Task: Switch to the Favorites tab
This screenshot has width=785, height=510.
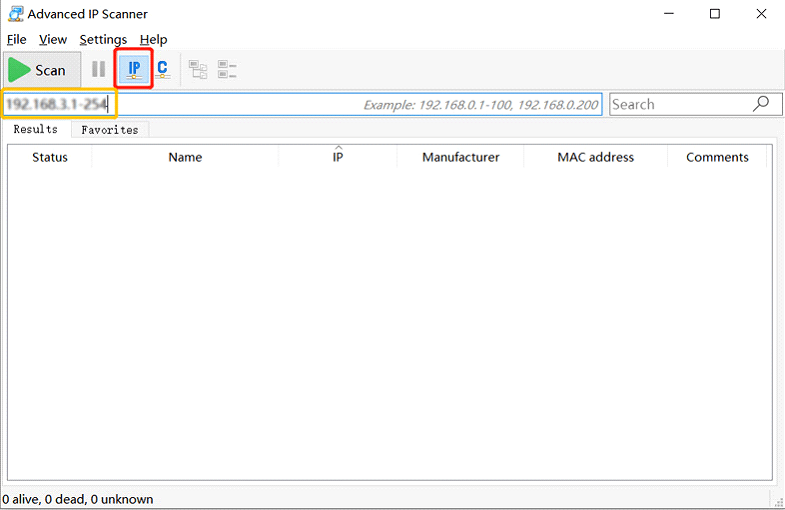Action: coord(110,130)
